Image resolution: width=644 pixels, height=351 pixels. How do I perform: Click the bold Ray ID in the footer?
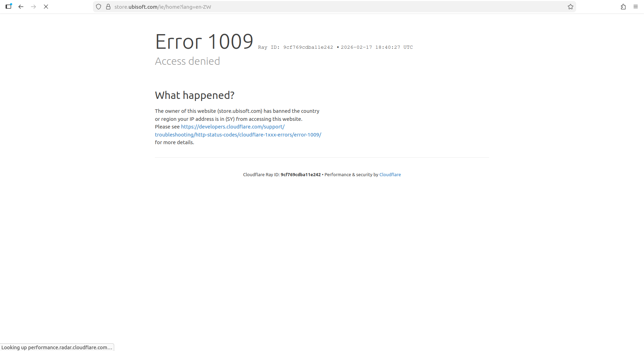[300, 175]
